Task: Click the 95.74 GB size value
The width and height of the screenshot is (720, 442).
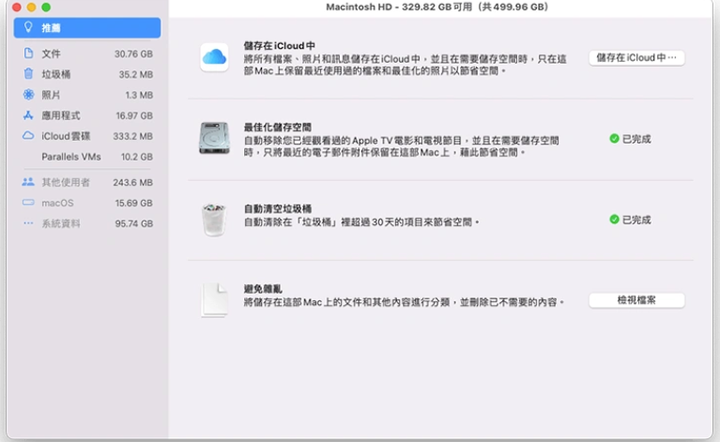Action: click(134, 224)
